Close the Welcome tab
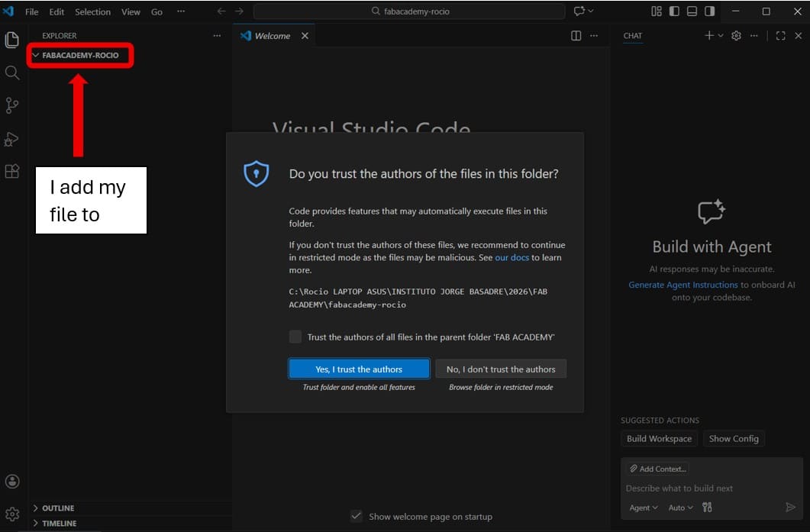 (x=305, y=36)
